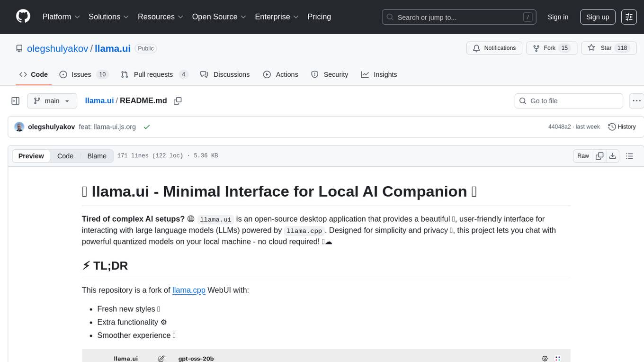Focus the Search or jump to field

click(x=459, y=17)
